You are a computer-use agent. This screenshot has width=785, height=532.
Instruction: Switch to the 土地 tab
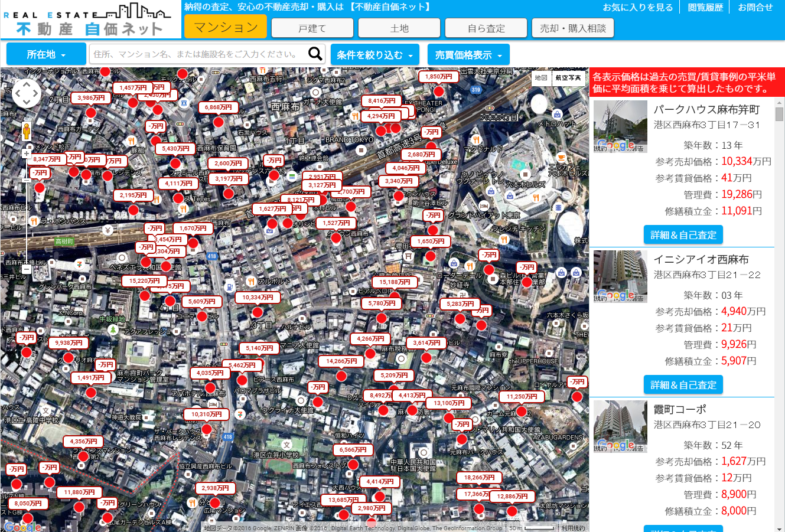tap(399, 28)
